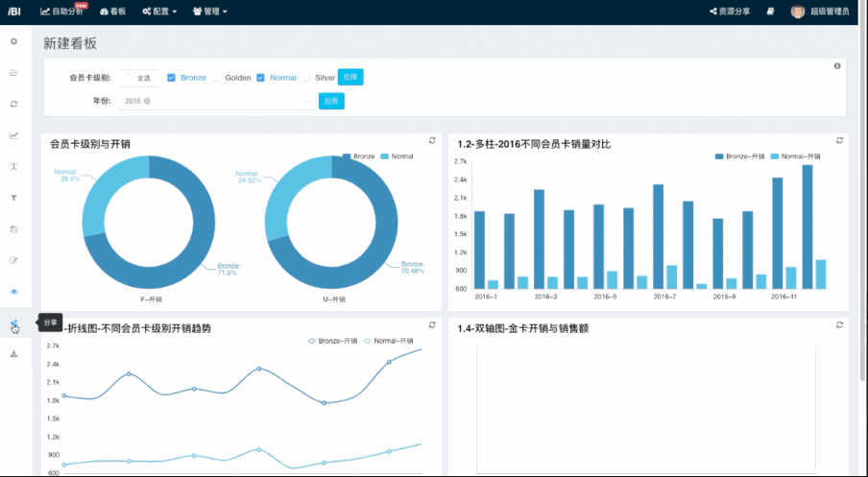Expand the 管理 menu in top bar
Image resolution: width=868 pixels, height=477 pixels.
209,12
